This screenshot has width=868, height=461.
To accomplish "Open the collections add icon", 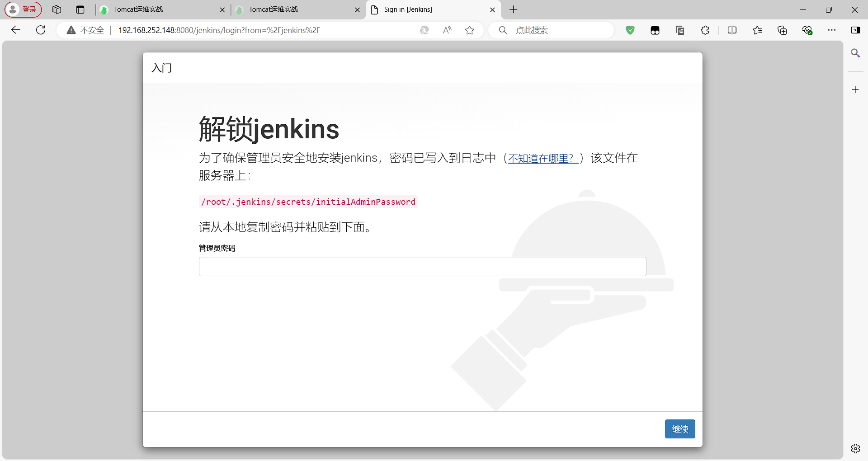I will [782, 30].
